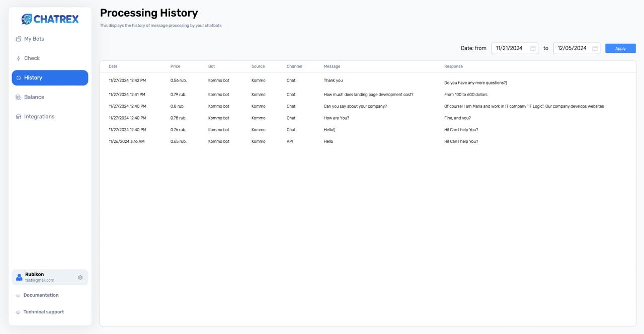Click the Source column header
Image resolution: width=644 pixels, height=334 pixels.
click(x=258, y=66)
